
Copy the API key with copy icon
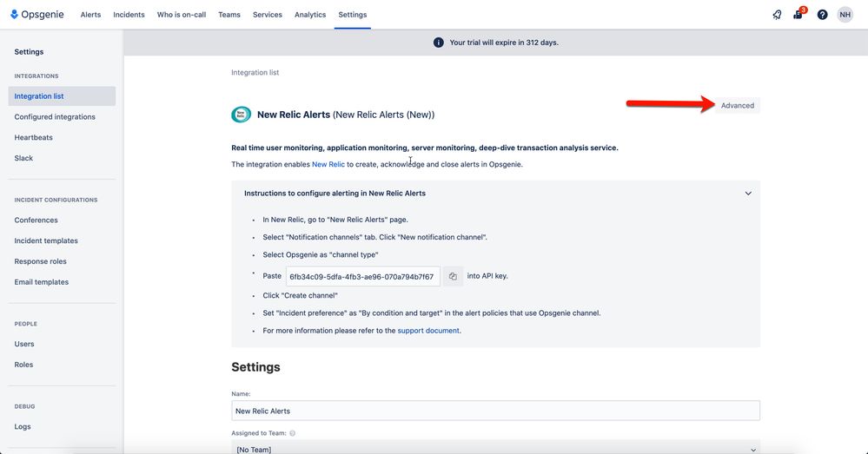tap(453, 276)
